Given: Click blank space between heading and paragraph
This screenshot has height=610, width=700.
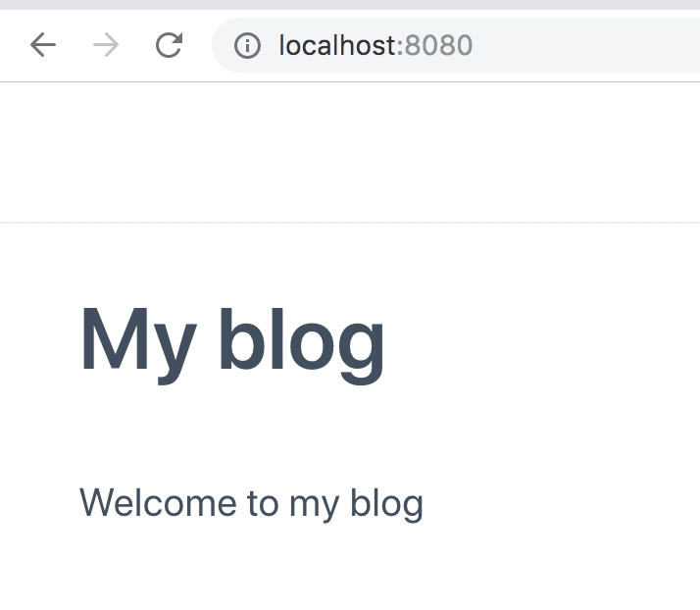Looking at the screenshot, I should click(251, 435).
